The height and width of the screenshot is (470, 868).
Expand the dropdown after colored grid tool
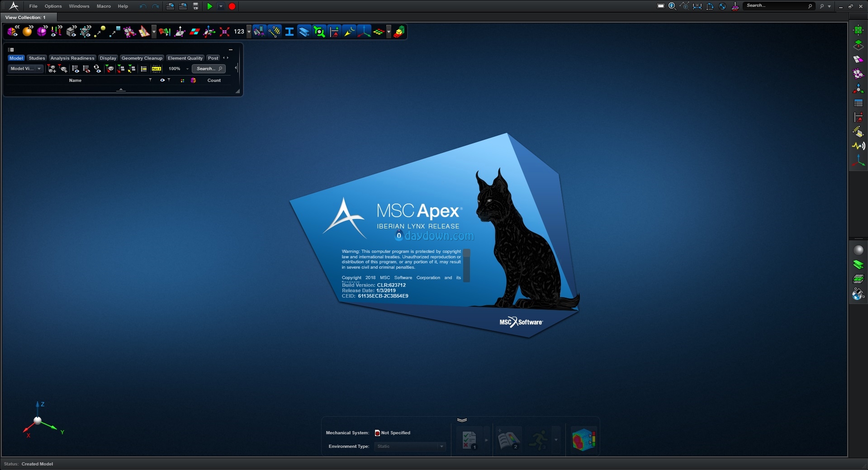(389, 32)
